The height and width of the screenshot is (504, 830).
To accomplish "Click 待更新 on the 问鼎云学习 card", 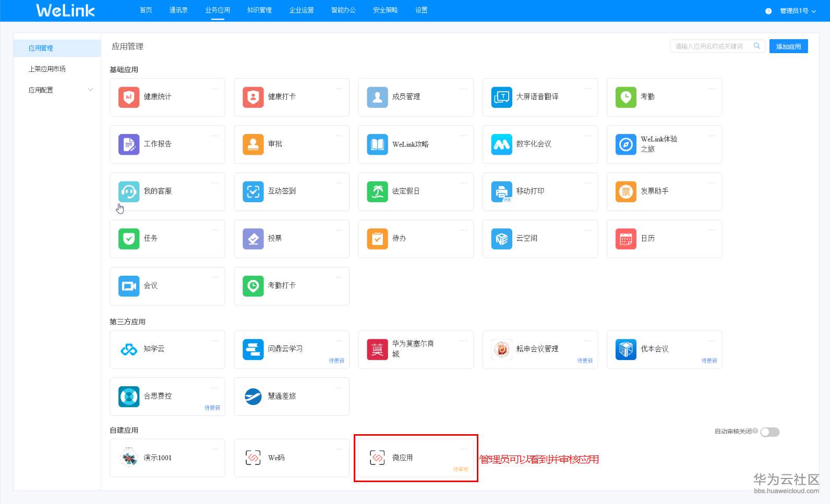I will pyautogui.click(x=336, y=361).
